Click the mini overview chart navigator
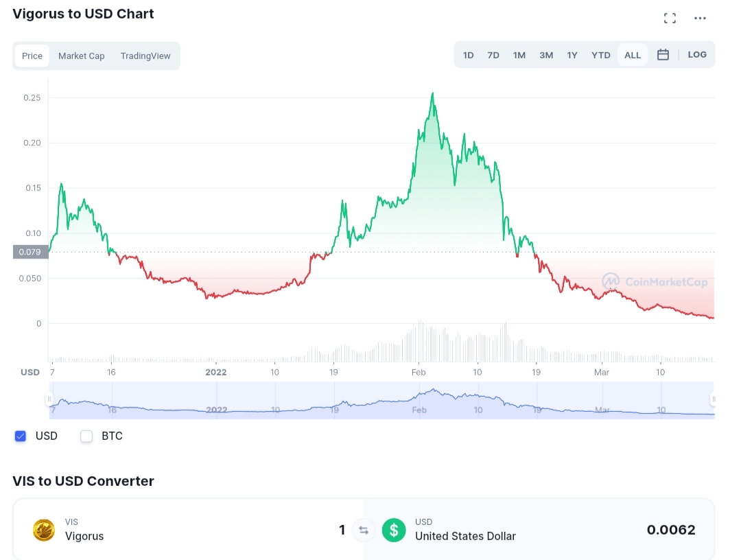This screenshot has width=741, height=560. (381, 400)
